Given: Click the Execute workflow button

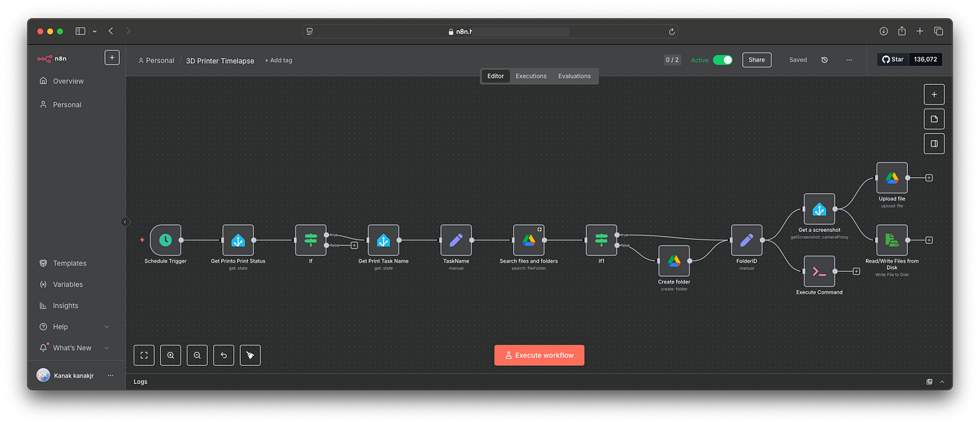Looking at the screenshot, I should tap(539, 355).
